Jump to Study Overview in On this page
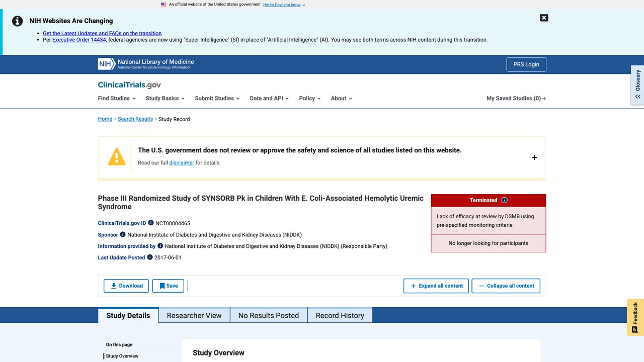644x362 pixels. 122,356
